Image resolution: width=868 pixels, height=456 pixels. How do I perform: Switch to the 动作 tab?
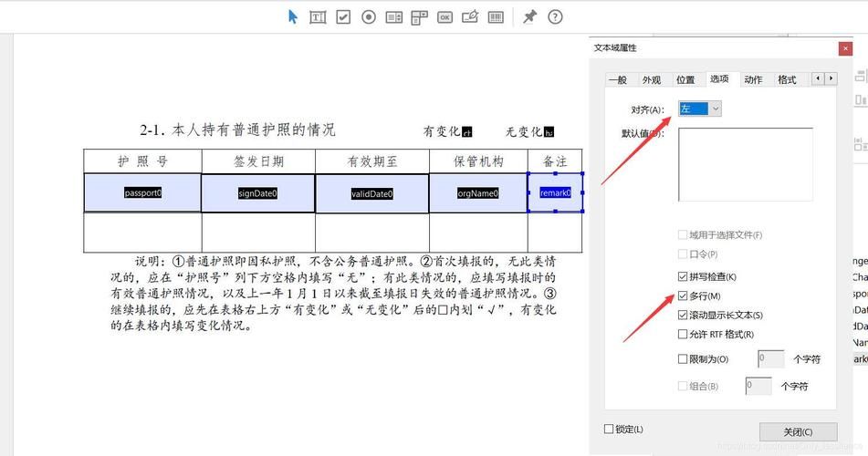click(x=753, y=79)
